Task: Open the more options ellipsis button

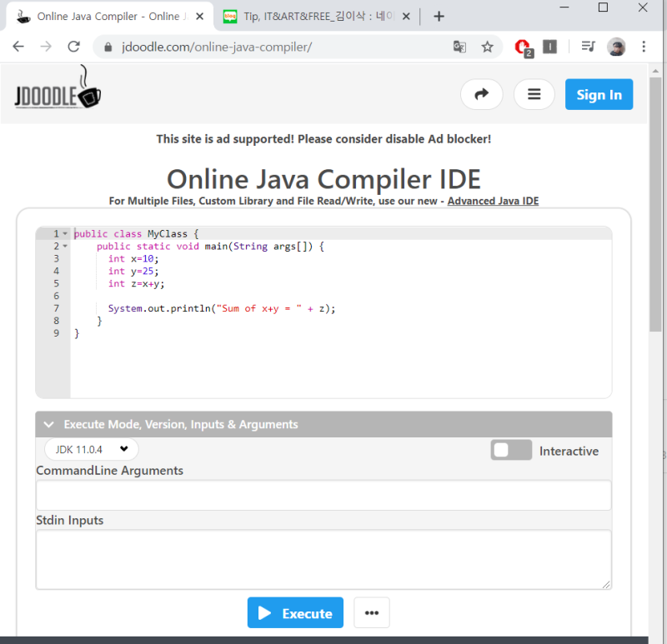Action: pyautogui.click(x=371, y=612)
